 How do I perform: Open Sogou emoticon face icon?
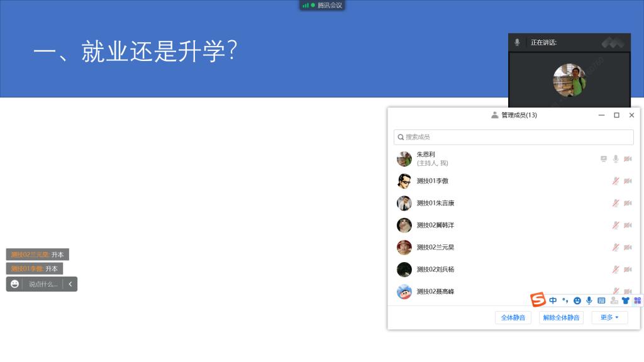click(577, 300)
